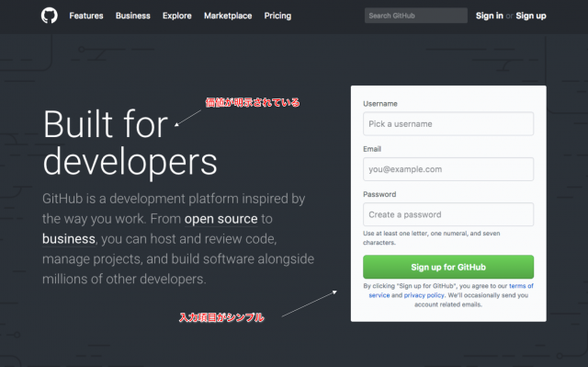Open the privacy policy link
Viewport: 588px width, 367px height.
tap(424, 295)
